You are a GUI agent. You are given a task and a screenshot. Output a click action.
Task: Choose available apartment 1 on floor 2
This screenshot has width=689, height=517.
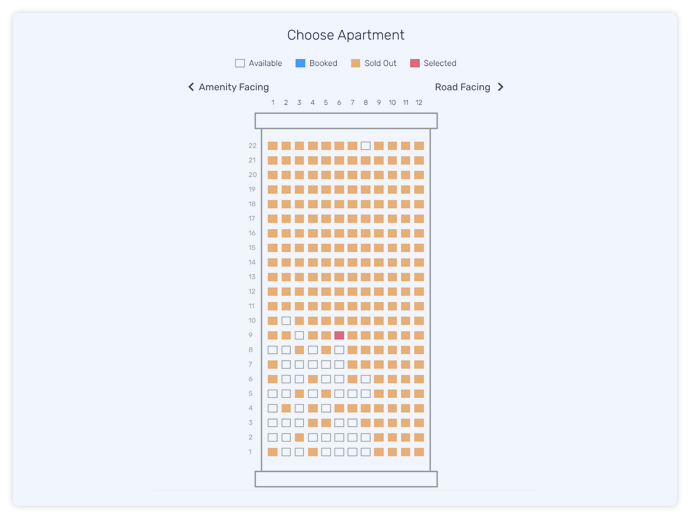(x=272, y=437)
